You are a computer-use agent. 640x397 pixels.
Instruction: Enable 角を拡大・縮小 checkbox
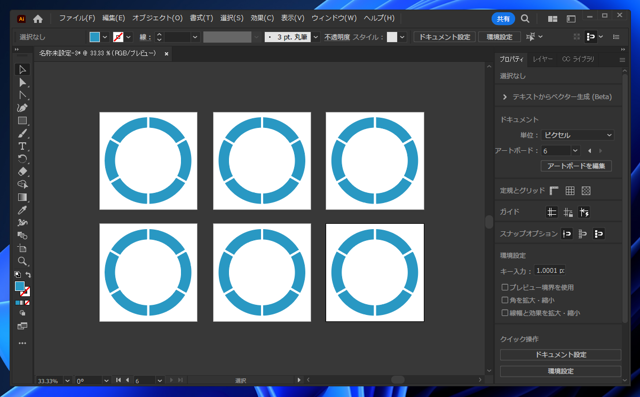[x=505, y=300]
